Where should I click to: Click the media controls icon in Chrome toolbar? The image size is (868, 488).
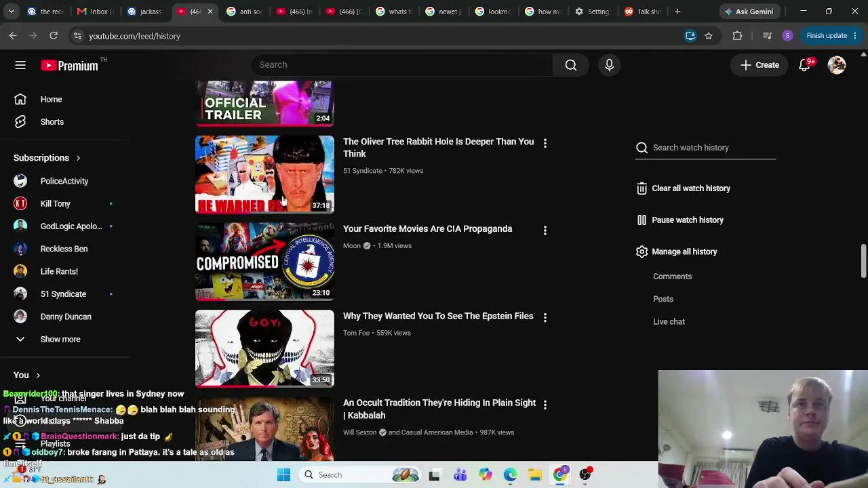coord(767,36)
